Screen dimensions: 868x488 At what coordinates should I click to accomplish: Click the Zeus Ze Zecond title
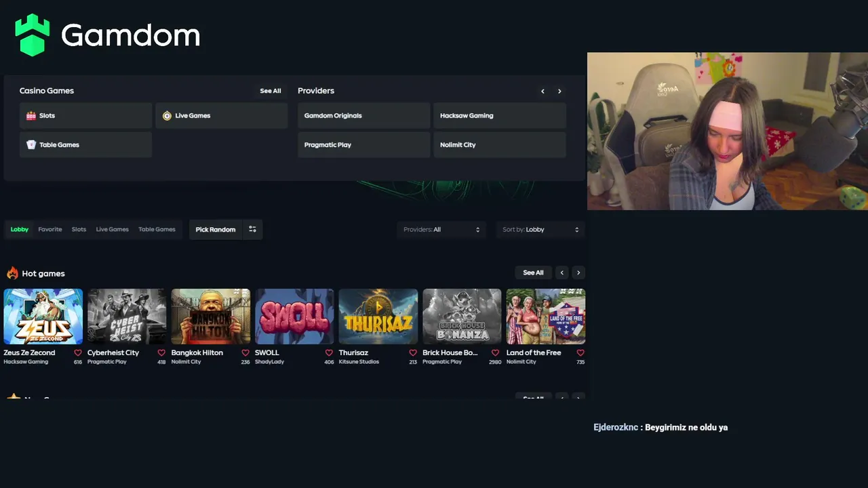point(29,353)
